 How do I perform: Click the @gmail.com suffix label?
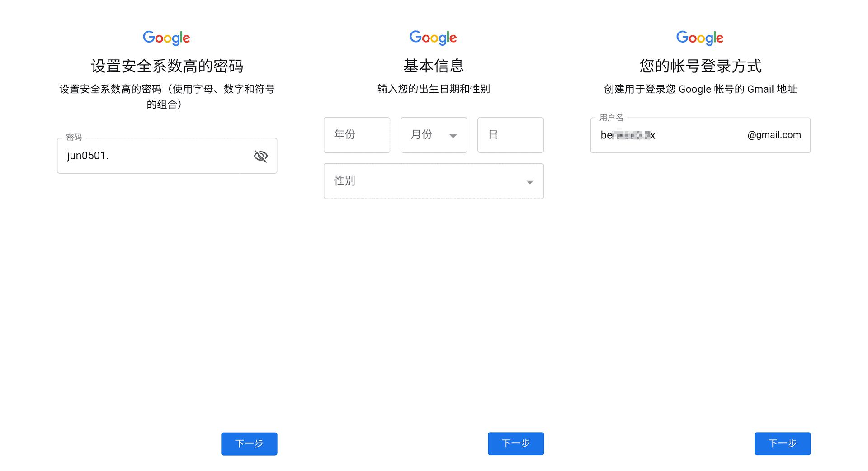coord(774,135)
